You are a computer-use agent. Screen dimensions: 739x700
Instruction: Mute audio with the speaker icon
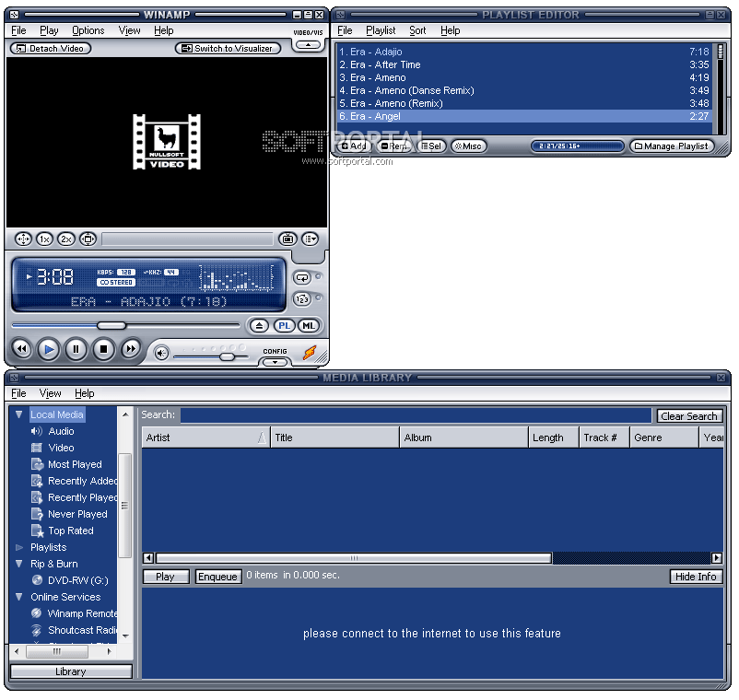click(161, 353)
